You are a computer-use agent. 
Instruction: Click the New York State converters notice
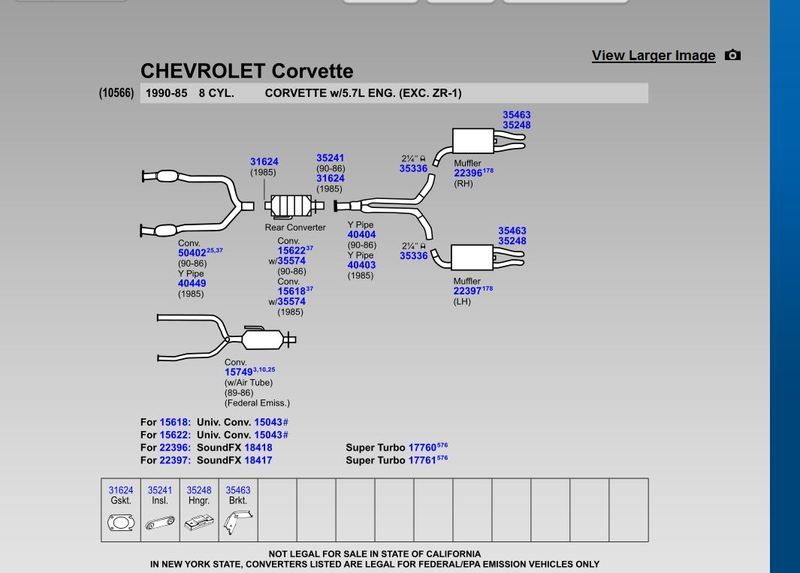[x=374, y=564]
